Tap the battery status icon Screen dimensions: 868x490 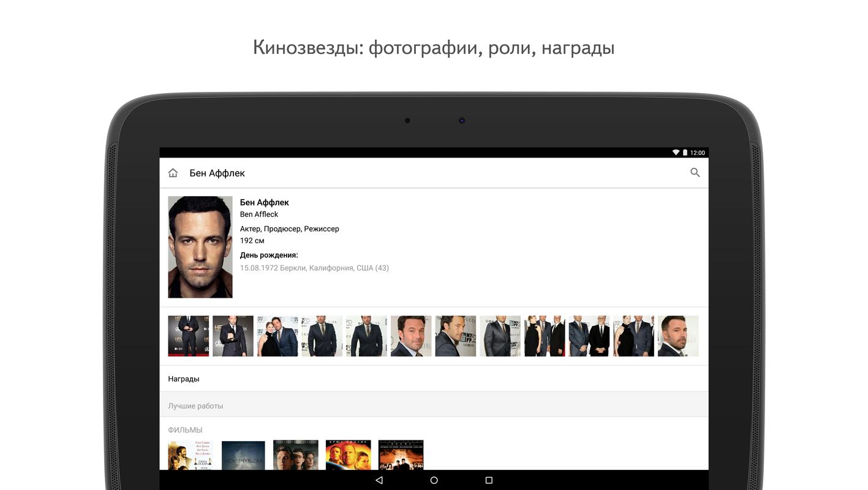[685, 153]
